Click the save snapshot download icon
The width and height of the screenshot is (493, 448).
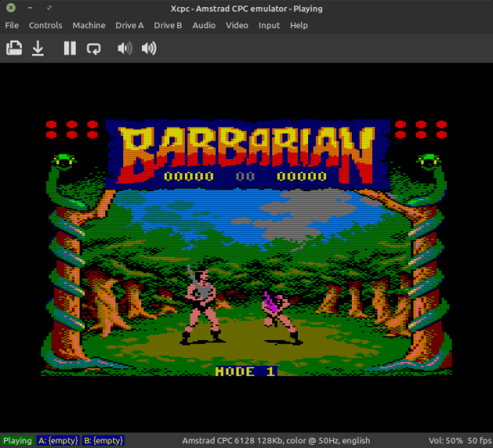pyautogui.click(x=37, y=48)
